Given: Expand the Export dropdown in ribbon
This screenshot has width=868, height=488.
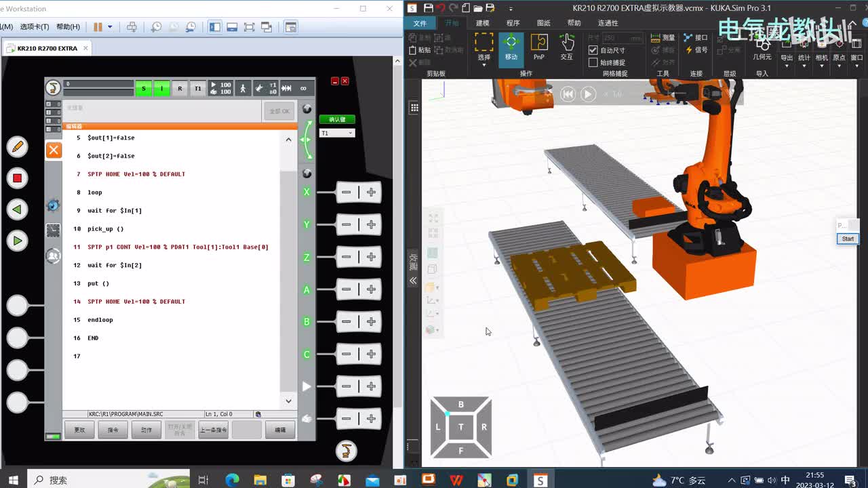Looking at the screenshot, I should tap(787, 65).
